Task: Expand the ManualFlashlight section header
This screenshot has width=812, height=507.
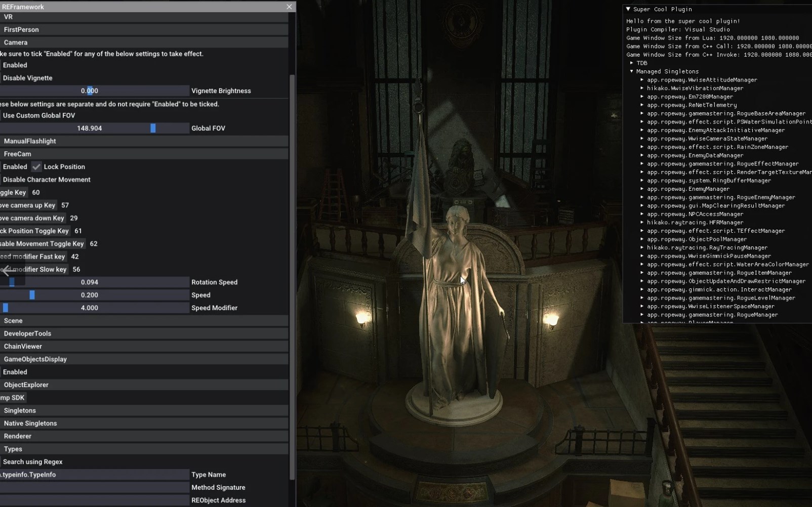Action: (144, 141)
